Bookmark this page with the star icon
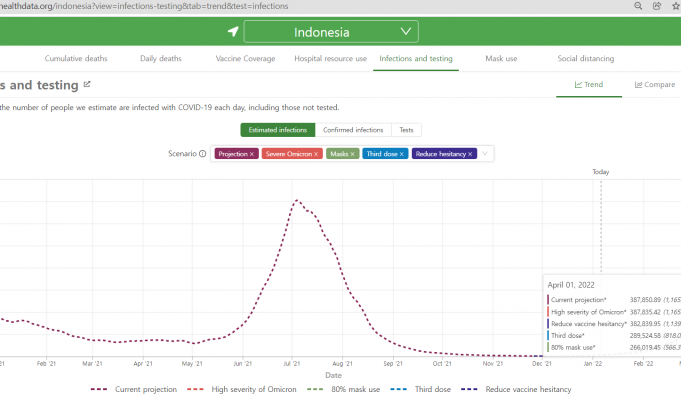 (x=675, y=6)
